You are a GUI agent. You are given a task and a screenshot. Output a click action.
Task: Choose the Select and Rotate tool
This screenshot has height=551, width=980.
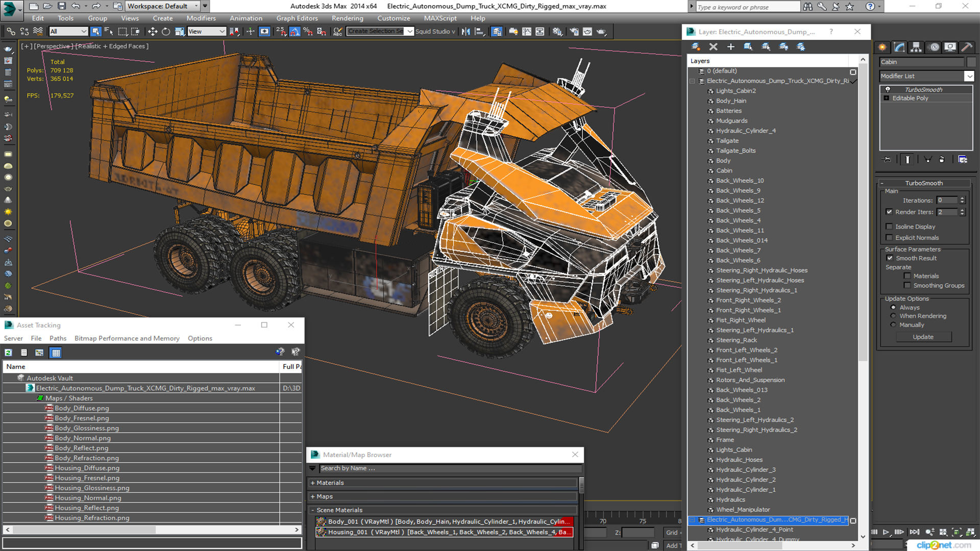point(166,32)
